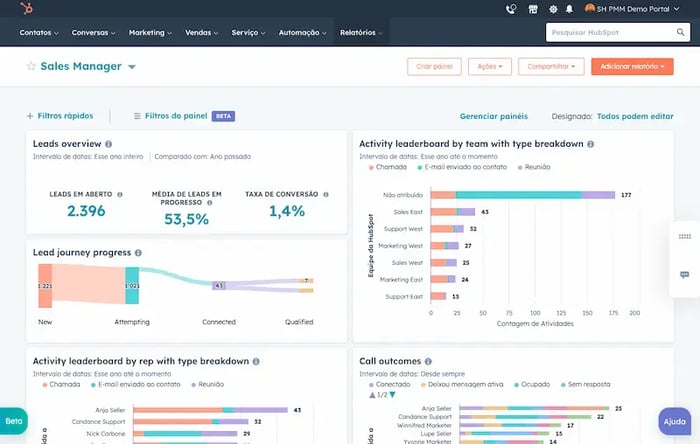
Task: Open the Sales Manager dashboard dropdown arrow
Action: (x=132, y=67)
